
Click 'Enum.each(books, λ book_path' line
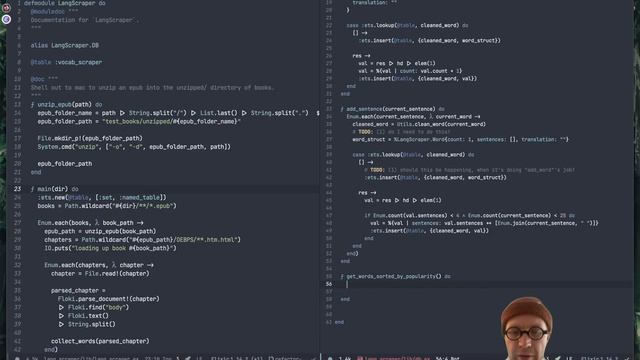tap(90, 223)
